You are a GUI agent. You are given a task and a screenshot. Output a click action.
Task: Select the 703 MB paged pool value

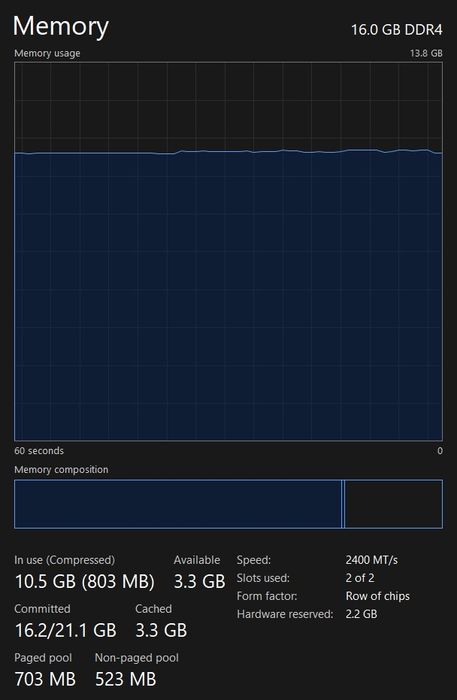pyautogui.click(x=45, y=679)
